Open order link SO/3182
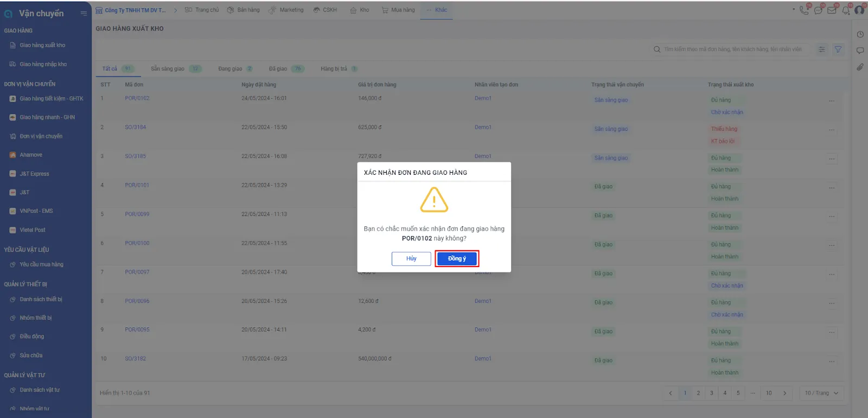The image size is (868, 418). pos(136,359)
